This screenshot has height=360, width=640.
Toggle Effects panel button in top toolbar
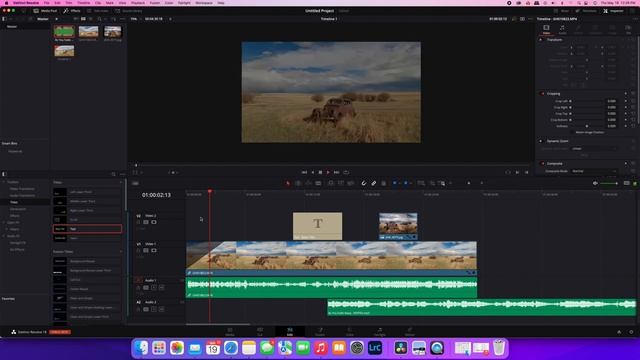(x=72, y=11)
